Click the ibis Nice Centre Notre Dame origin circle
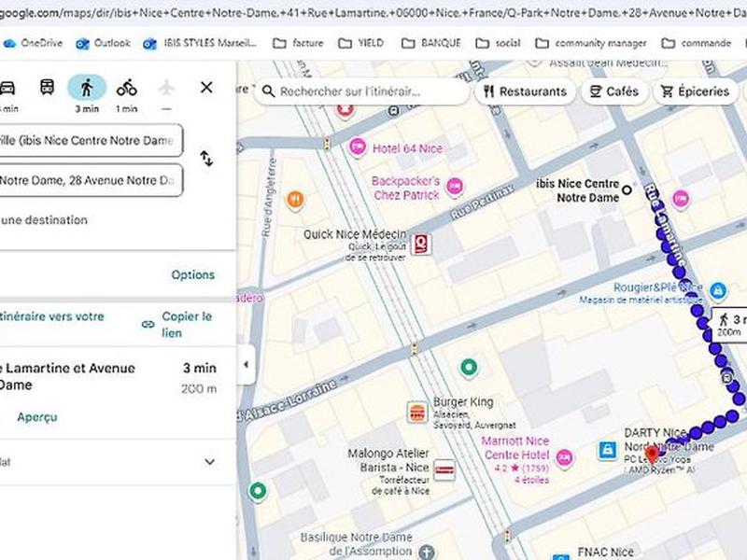The height and width of the screenshot is (560, 747). (627, 190)
